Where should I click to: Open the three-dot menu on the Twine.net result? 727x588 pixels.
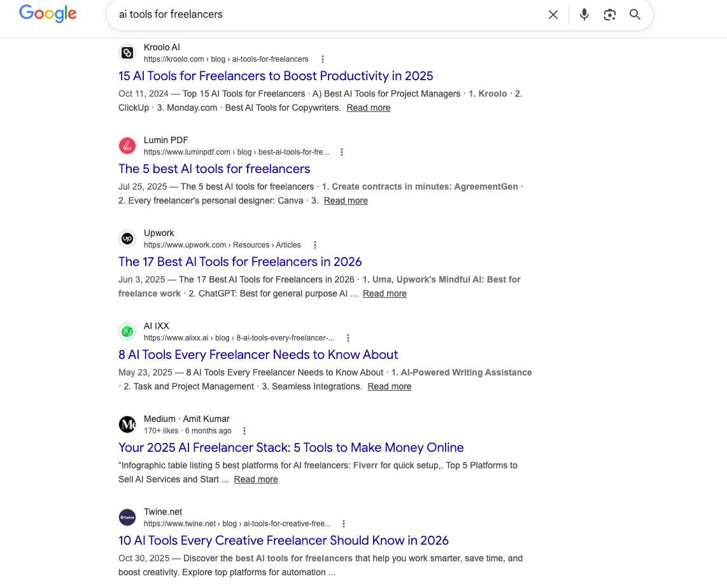click(343, 523)
